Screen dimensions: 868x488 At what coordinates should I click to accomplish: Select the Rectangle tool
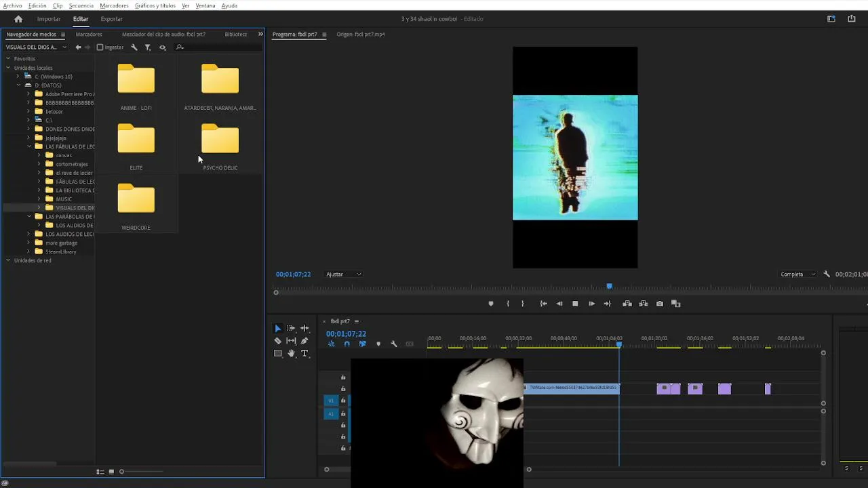coord(277,353)
